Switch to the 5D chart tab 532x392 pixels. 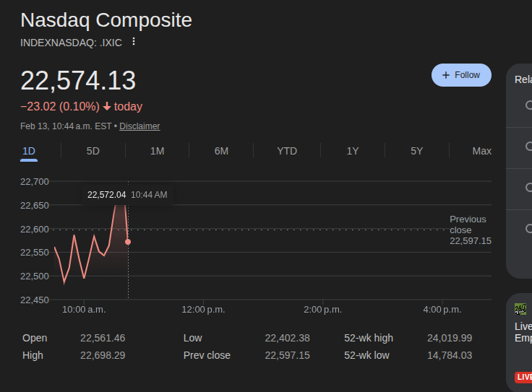[93, 151]
